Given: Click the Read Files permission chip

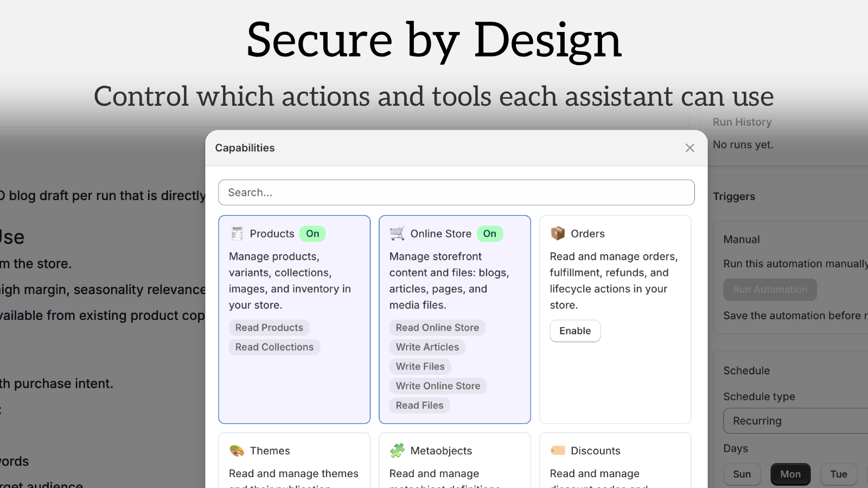Looking at the screenshot, I should click(419, 405).
